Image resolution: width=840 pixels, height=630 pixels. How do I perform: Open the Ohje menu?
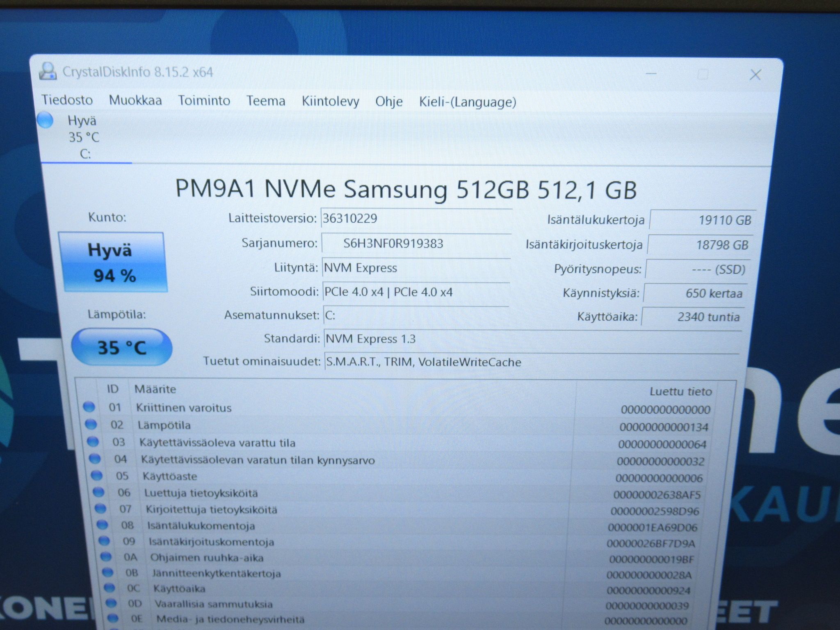389,102
